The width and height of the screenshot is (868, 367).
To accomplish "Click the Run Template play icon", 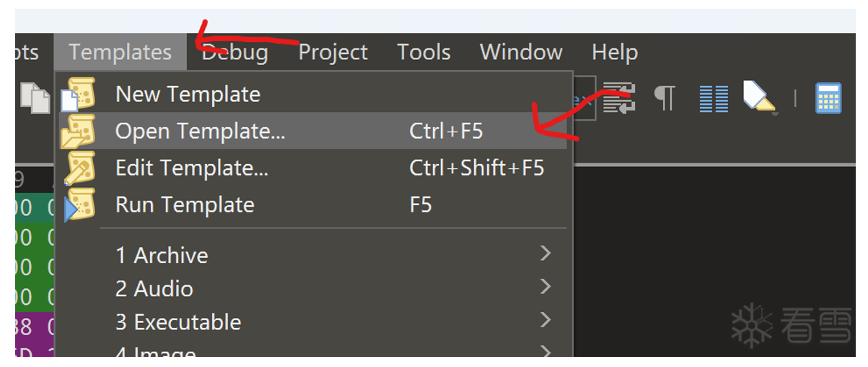I will (79, 205).
